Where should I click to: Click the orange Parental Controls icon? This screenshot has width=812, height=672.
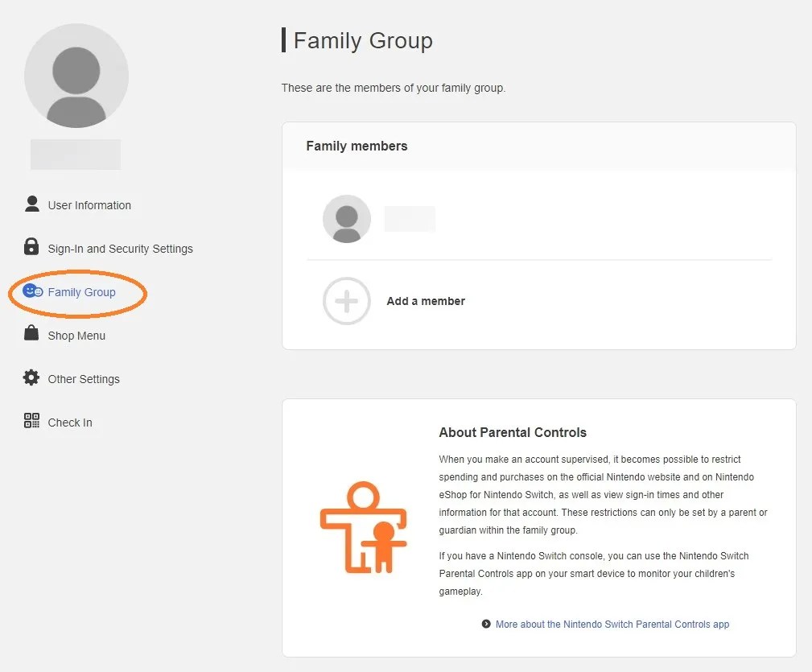[363, 527]
